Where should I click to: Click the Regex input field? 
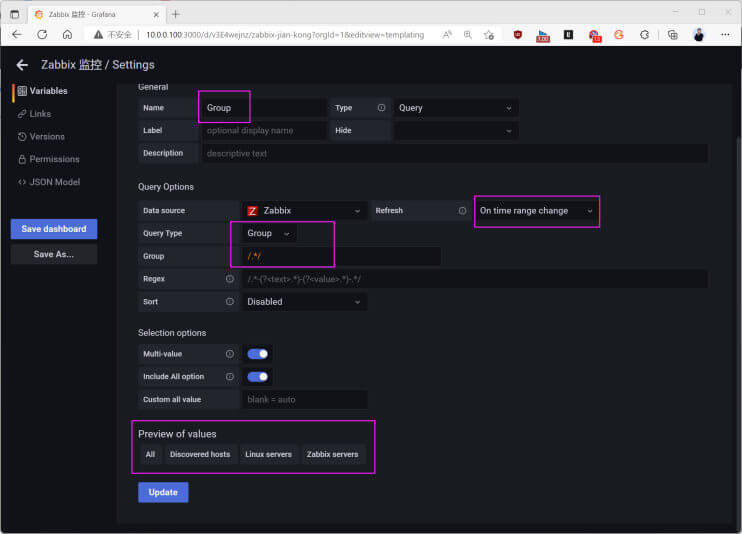point(475,279)
